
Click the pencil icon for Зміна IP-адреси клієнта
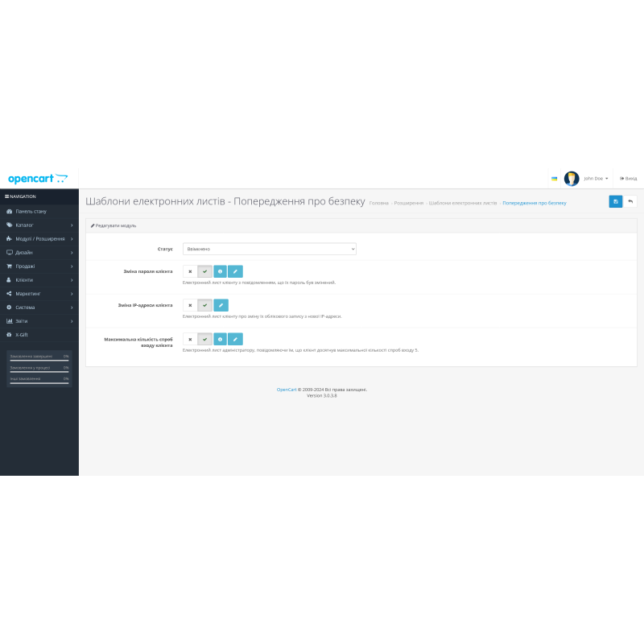tap(221, 305)
